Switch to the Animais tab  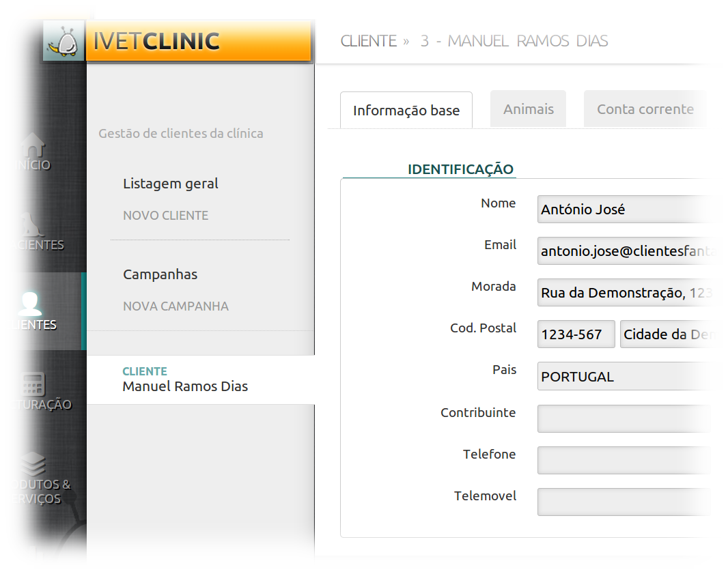pos(528,109)
